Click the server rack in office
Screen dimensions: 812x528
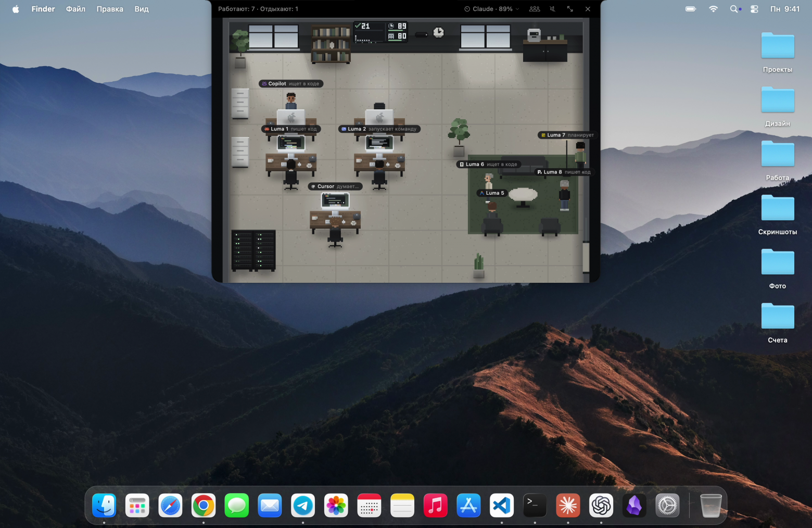pos(253,250)
